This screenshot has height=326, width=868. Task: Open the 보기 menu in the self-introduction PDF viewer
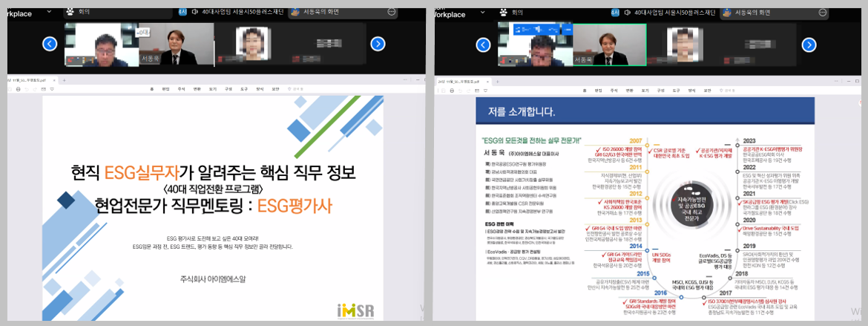[x=645, y=89]
